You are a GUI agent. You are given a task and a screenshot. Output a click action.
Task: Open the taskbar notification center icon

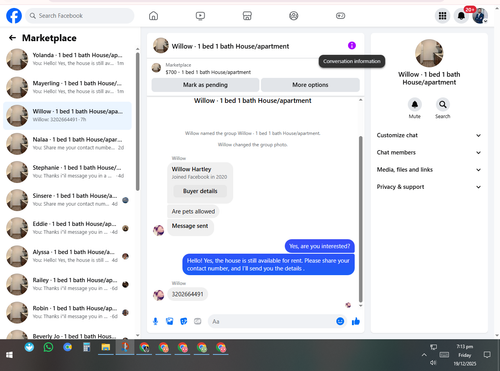click(x=487, y=355)
